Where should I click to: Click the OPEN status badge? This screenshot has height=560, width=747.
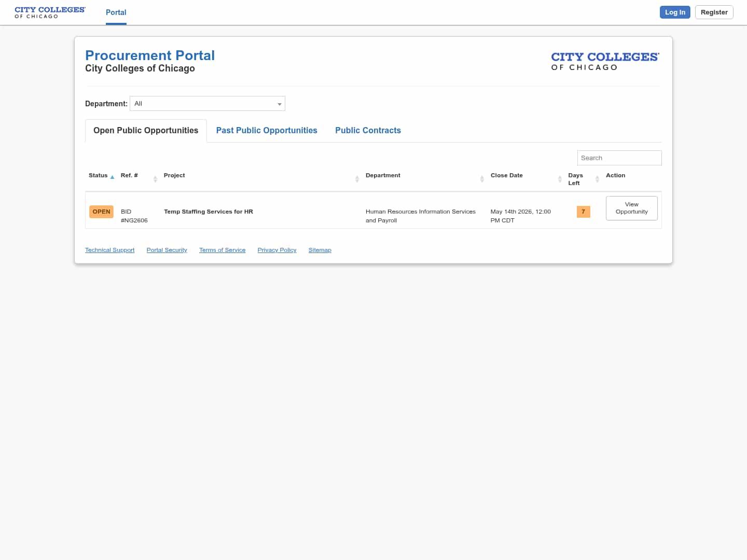101,212
